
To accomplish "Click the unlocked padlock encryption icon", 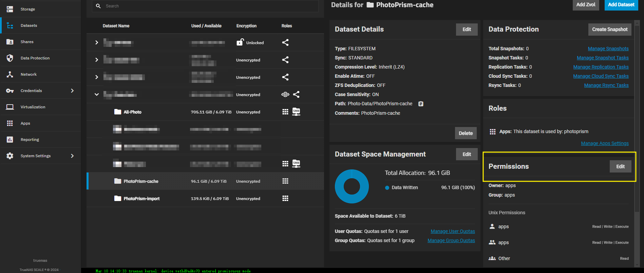I will [240, 42].
